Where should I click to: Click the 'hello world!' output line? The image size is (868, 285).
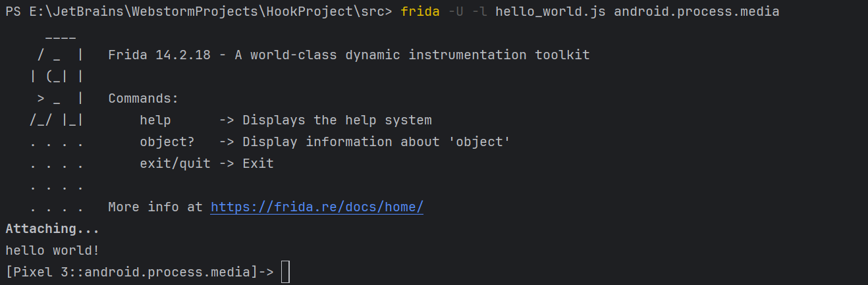pyautogui.click(x=52, y=250)
